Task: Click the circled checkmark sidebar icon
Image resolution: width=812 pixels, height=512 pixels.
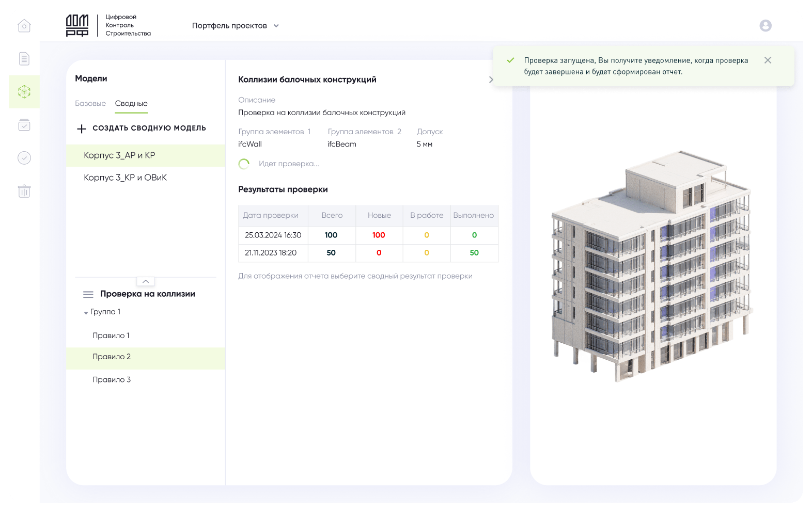Action: coord(24,158)
